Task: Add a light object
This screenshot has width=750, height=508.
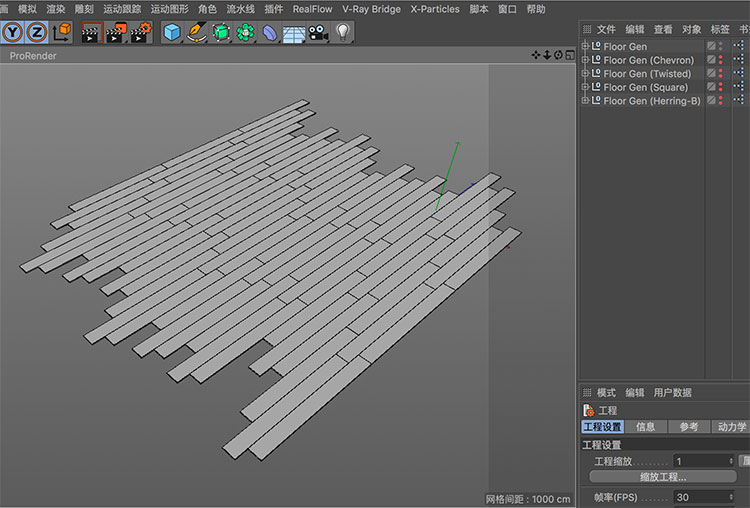Action: pos(342,32)
